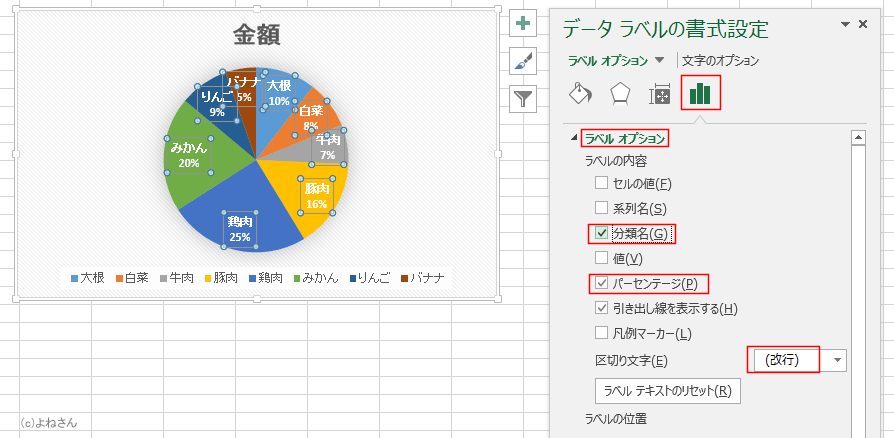Select the Effects pentagon icon
Viewport: 894px width, 438px height.
[x=620, y=94]
